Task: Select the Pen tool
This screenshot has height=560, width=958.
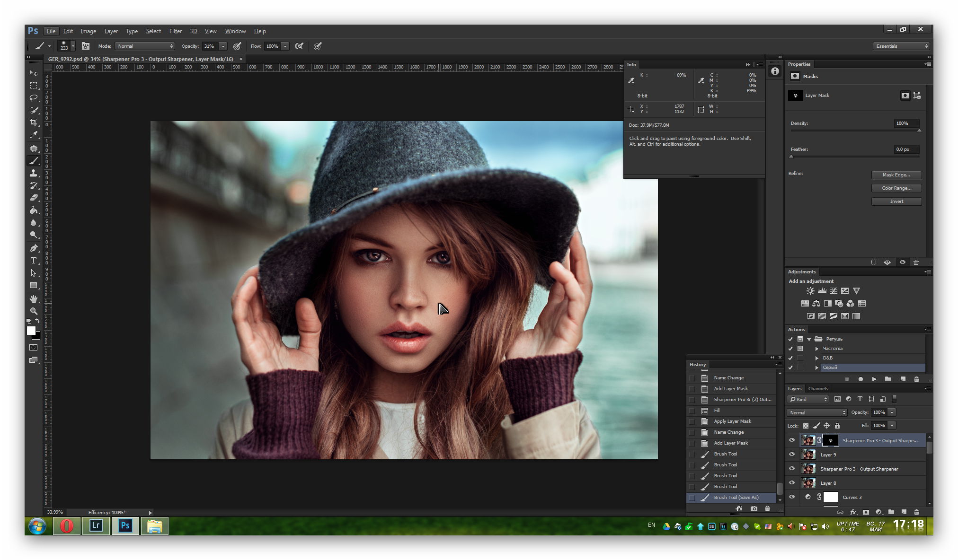Action: pos(34,248)
